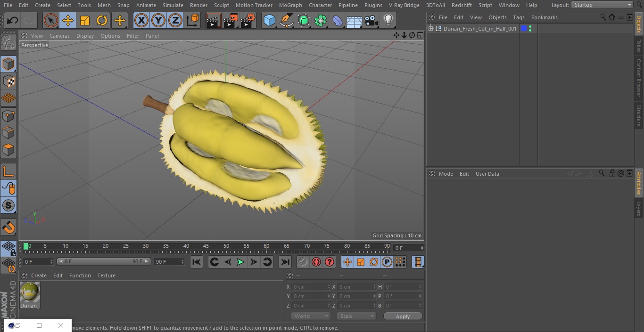This screenshot has width=644, height=332.
Task: Toggle Snap with the magnet icon
Action: (x=8, y=227)
